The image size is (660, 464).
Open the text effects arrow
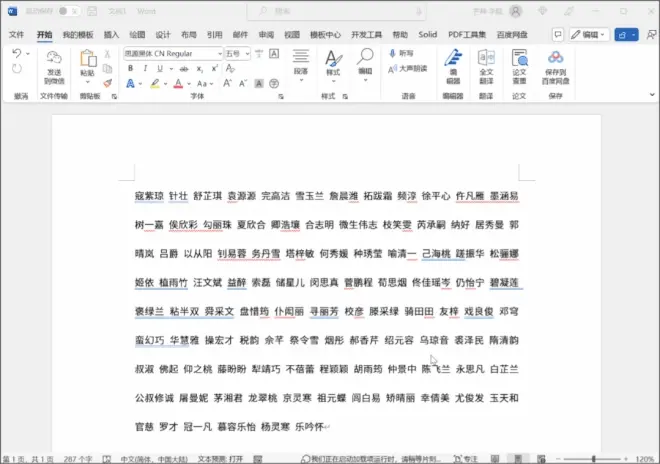(x=140, y=84)
